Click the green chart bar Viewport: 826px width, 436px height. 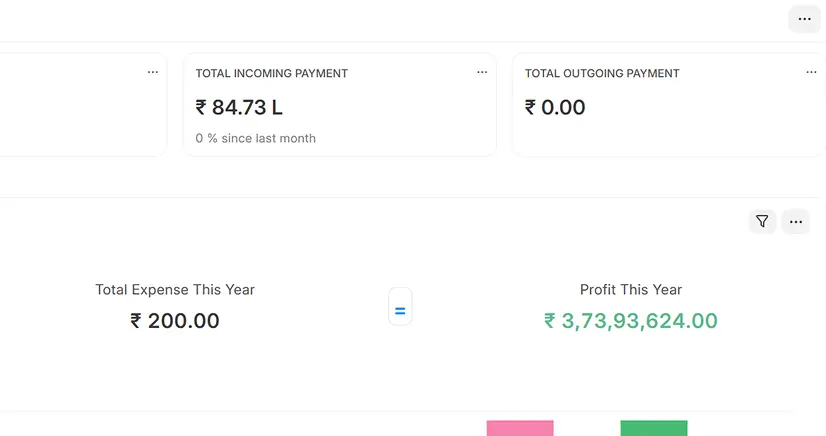[654, 428]
